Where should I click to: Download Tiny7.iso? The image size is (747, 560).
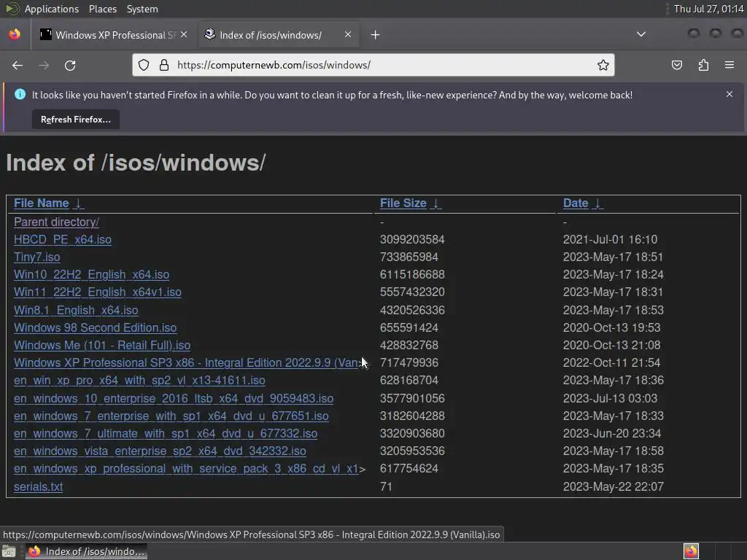36,257
